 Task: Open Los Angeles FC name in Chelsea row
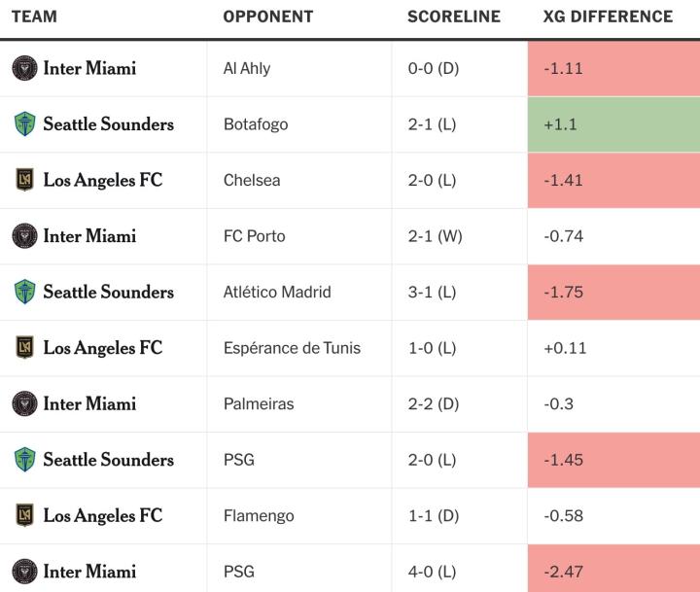(x=102, y=180)
